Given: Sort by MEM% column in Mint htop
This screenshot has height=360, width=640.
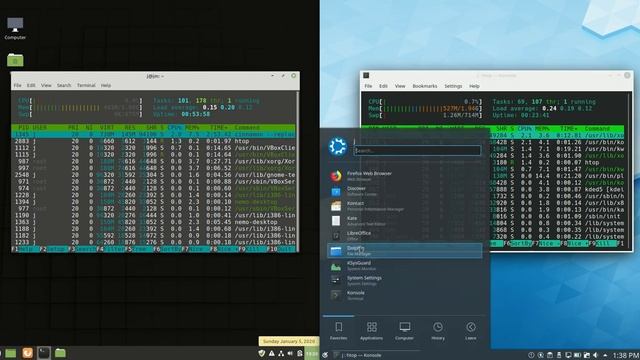Looking at the screenshot, I should pos(192,127).
